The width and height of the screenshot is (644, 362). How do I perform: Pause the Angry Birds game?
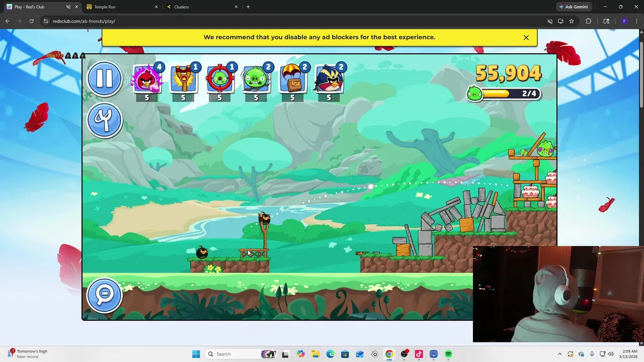point(105,78)
